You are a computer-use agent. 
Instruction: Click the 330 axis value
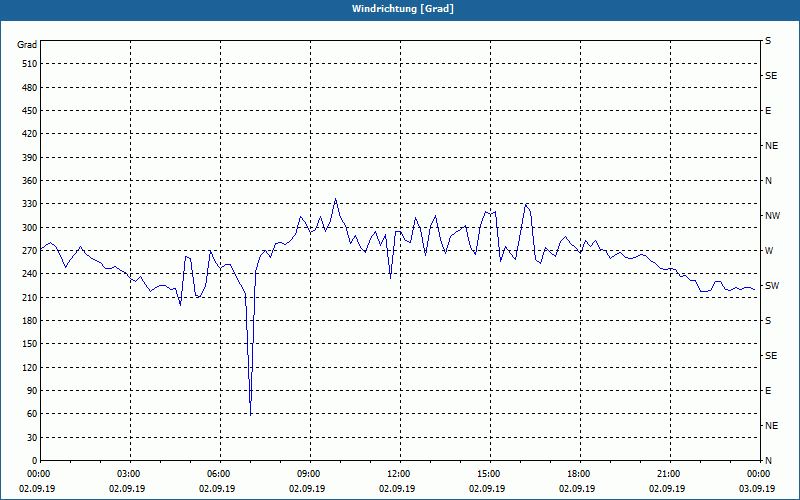(x=30, y=204)
